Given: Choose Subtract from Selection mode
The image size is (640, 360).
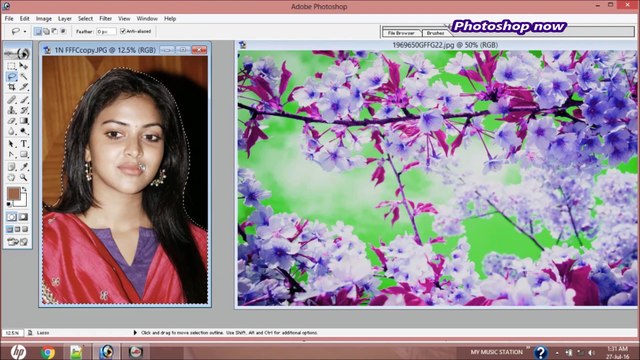Looking at the screenshot, I should pos(55,31).
